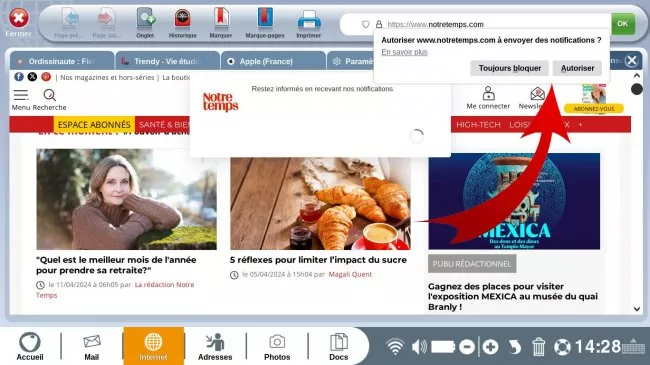Open the croissants article photo

coord(320,203)
